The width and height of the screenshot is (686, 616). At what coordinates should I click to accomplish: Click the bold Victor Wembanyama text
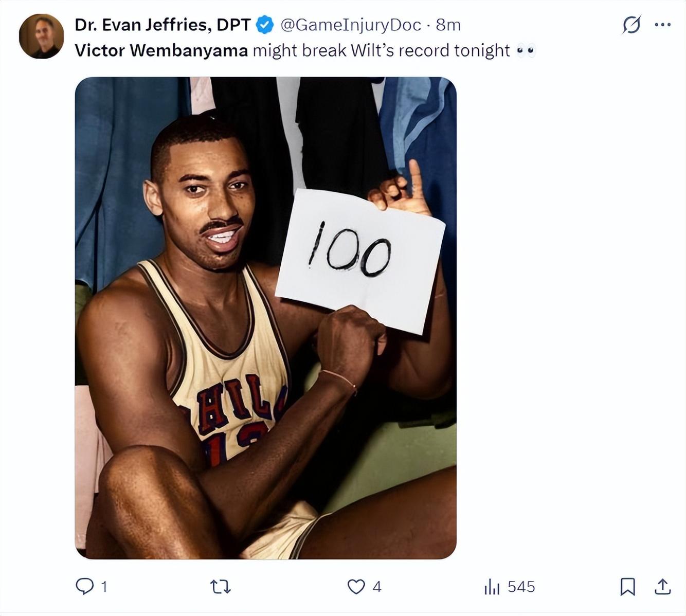click(x=161, y=50)
